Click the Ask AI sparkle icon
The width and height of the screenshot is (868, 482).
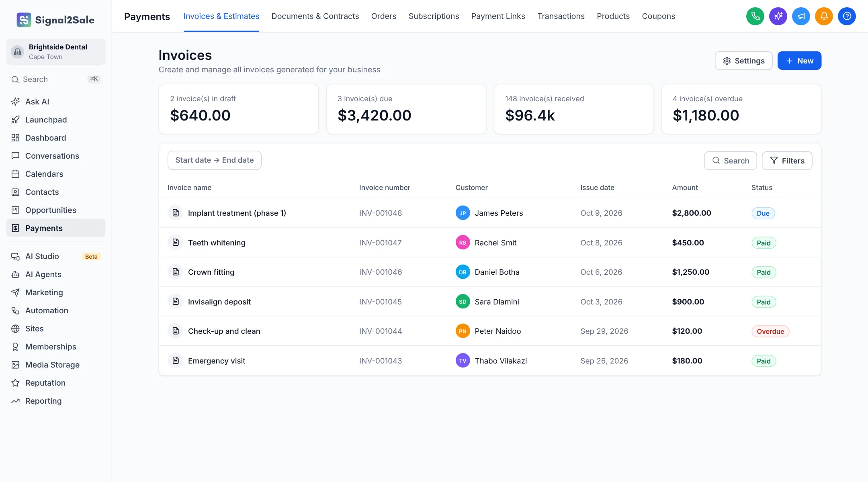click(15, 102)
